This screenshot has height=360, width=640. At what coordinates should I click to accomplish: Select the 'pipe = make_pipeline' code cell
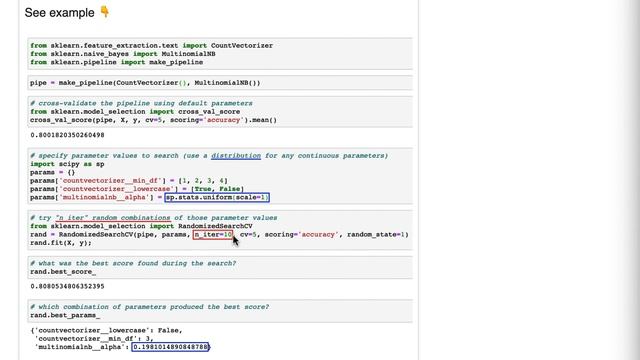220,83
